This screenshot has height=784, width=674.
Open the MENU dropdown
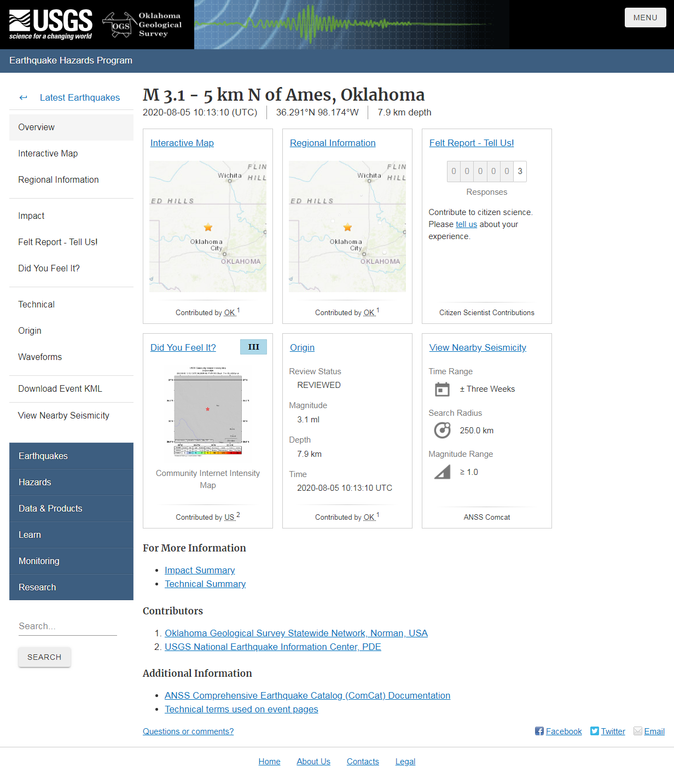[645, 17]
